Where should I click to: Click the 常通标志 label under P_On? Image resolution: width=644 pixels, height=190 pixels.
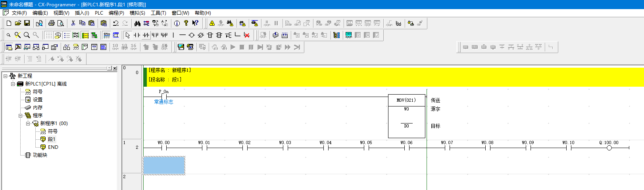[x=163, y=102]
